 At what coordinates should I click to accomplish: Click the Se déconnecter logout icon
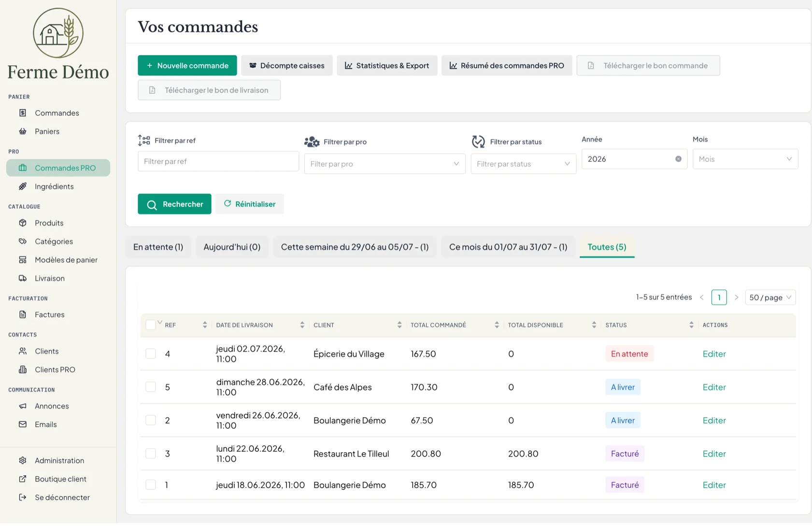coord(23,497)
